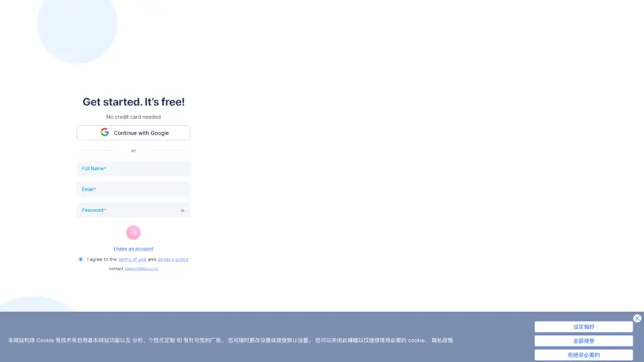The height and width of the screenshot is (362, 644).
Task: Click the Google logo icon
Action: pyautogui.click(x=105, y=133)
